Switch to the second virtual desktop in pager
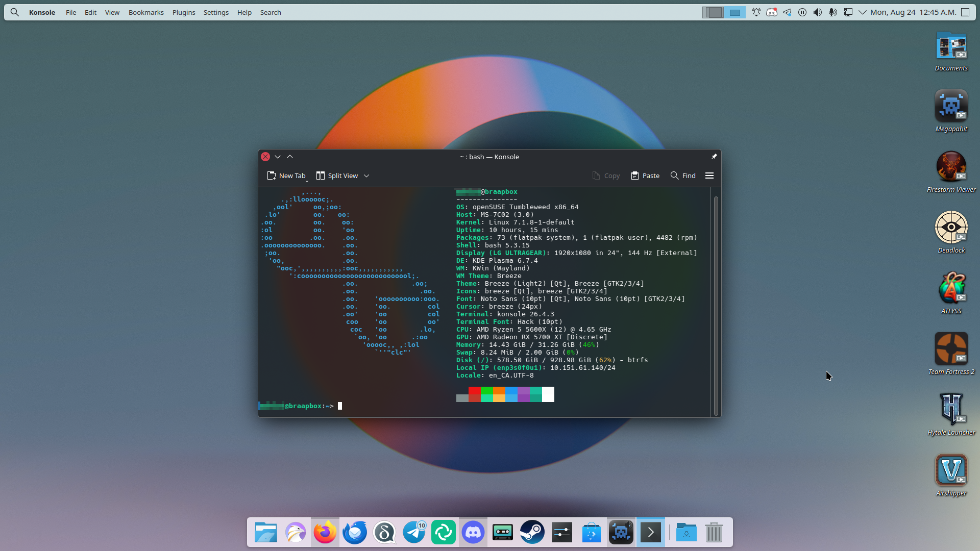 tap(735, 12)
